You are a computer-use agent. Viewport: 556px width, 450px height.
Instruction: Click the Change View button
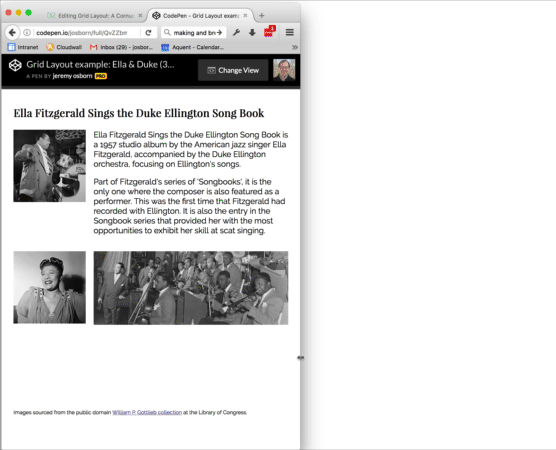click(233, 70)
